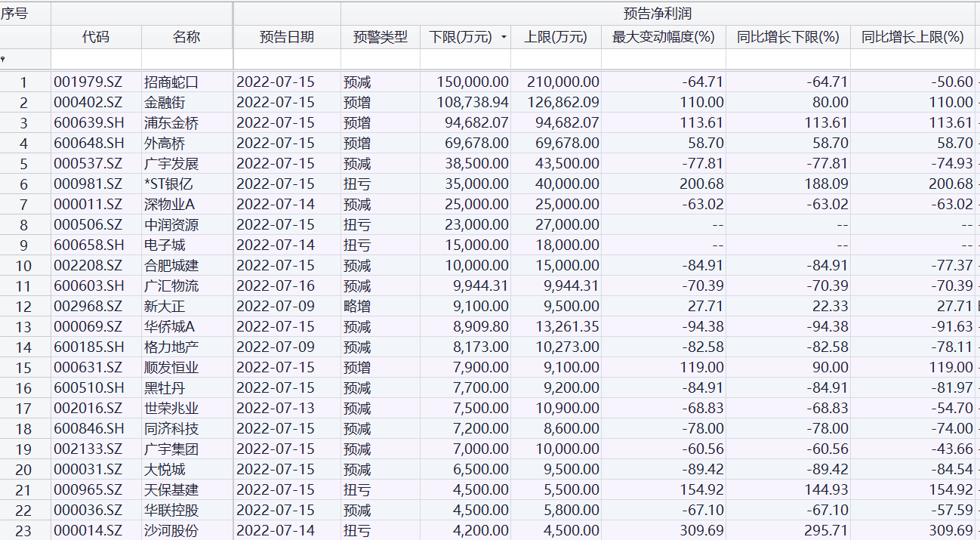Image resolution: width=980 pixels, height=540 pixels.
Task: Focus the filter box under 最大变动幅度(%)
Action: (664, 59)
